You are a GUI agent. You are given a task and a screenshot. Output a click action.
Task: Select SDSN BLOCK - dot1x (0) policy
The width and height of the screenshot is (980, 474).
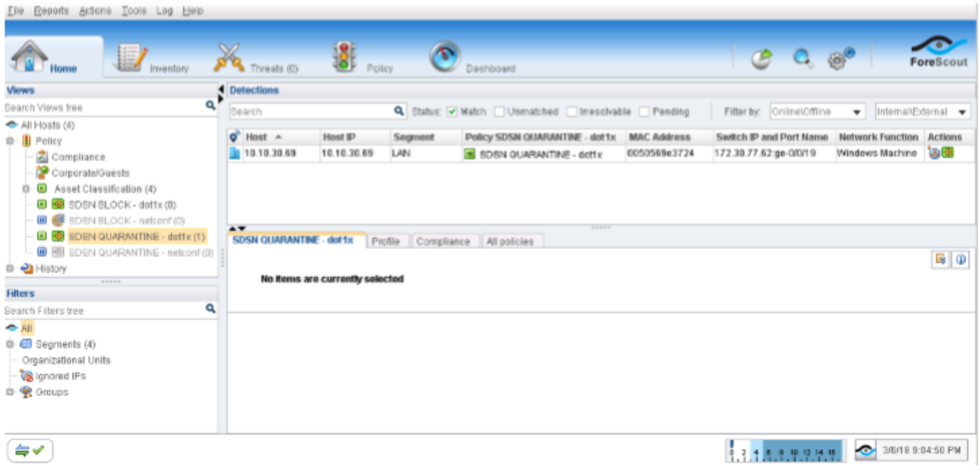122,205
